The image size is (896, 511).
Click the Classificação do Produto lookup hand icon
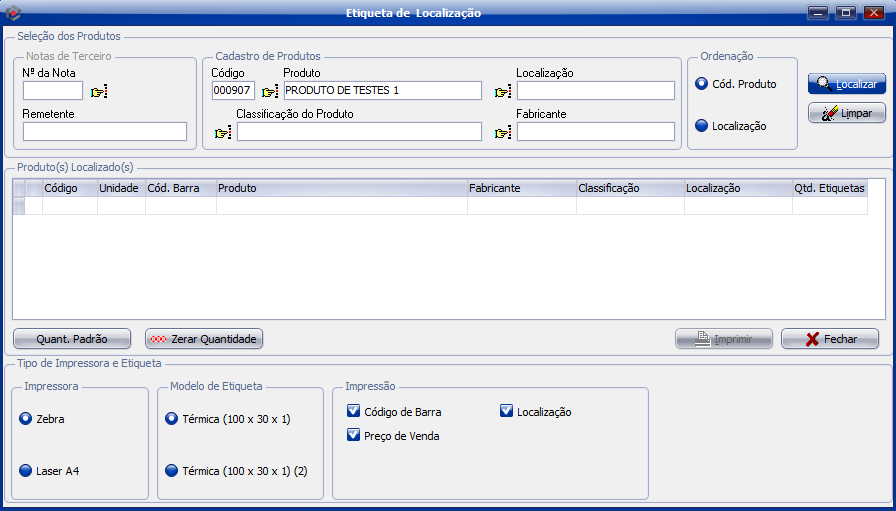coord(222,133)
